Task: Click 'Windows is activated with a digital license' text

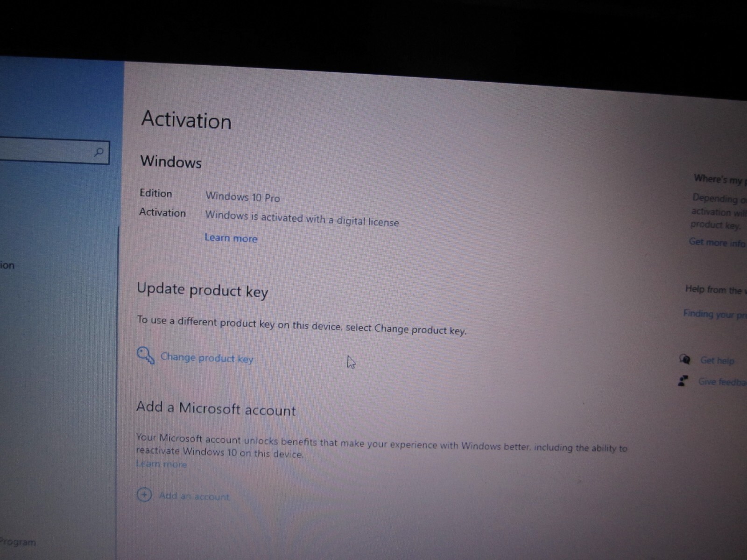Action: pos(302,218)
